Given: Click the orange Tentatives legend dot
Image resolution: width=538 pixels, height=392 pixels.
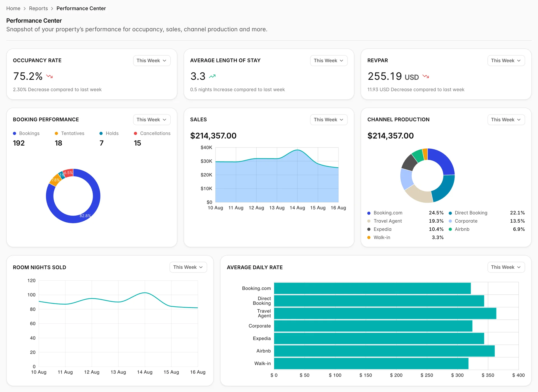Looking at the screenshot, I should 56,134.
